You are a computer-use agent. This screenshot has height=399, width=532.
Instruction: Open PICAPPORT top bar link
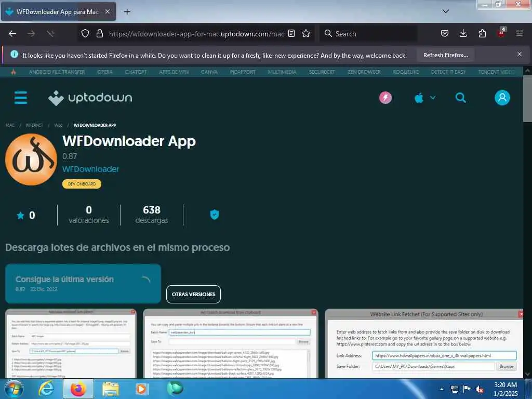point(243,72)
